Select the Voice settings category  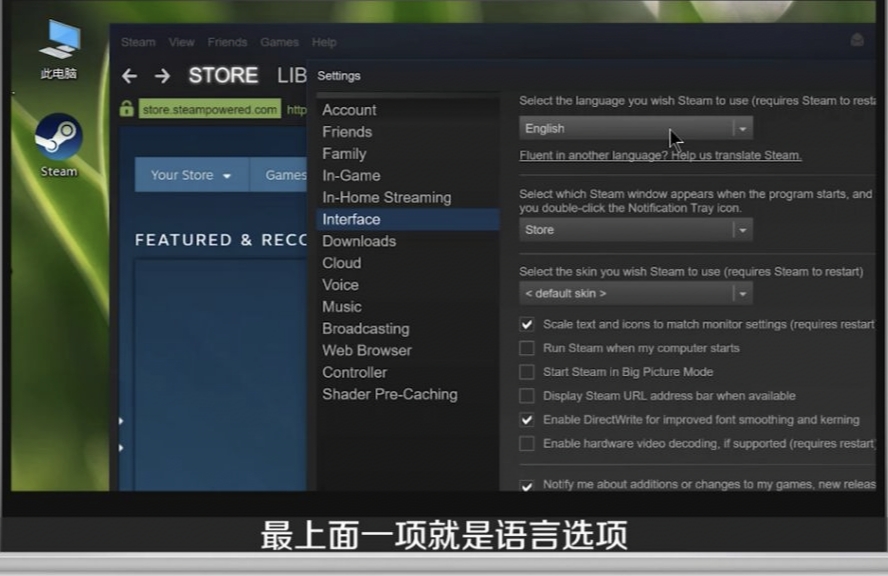tap(408, 285)
